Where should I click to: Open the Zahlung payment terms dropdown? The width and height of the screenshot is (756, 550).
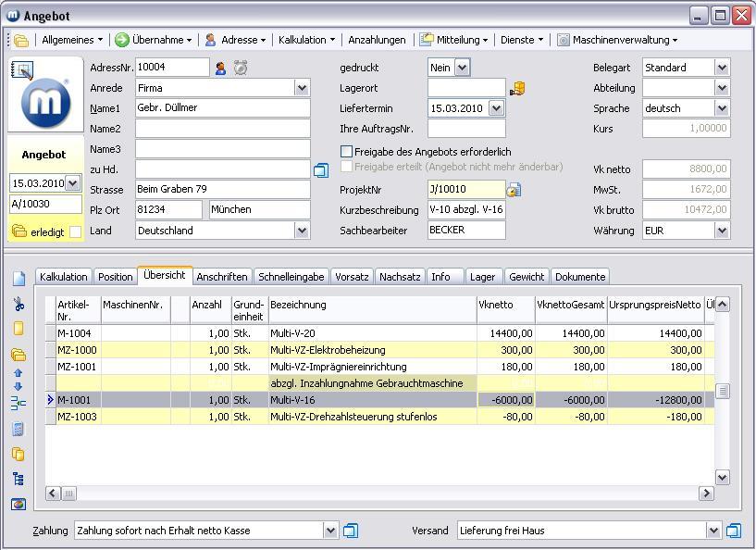[x=331, y=531]
